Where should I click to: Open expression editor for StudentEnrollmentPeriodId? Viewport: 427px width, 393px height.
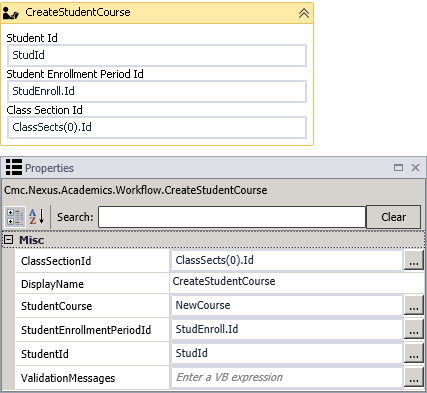[414, 329]
